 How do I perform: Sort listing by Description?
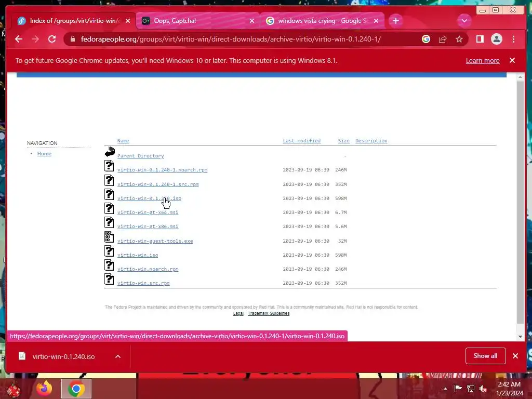click(371, 141)
